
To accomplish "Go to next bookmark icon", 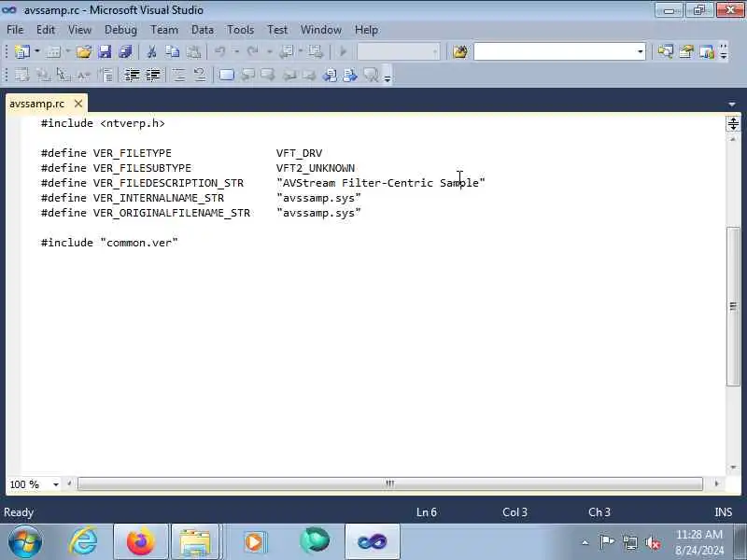I will [x=268, y=75].
